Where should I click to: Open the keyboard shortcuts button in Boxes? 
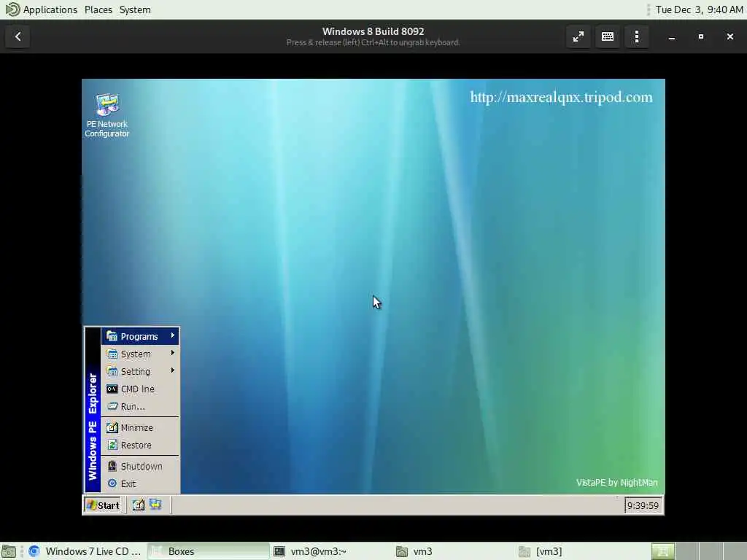608,36
